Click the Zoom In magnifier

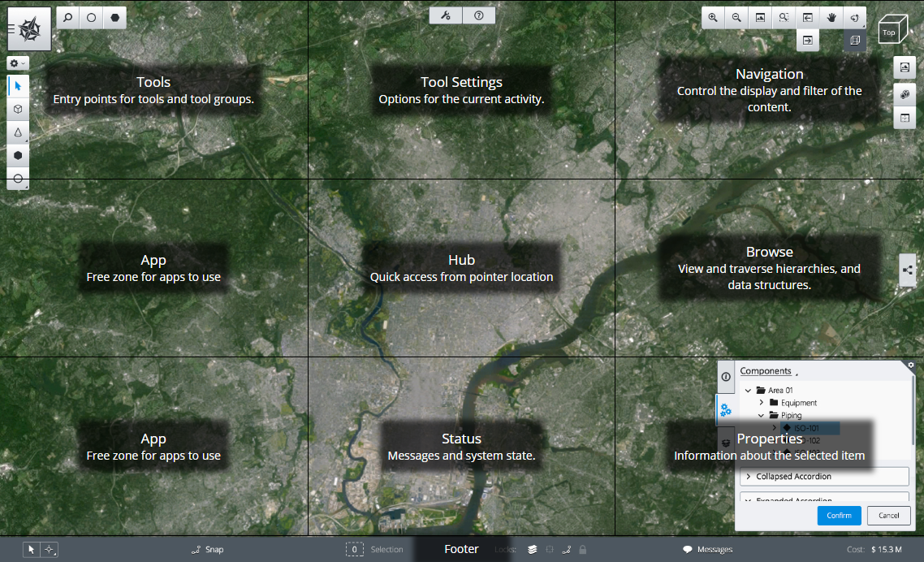coord(713,18)
